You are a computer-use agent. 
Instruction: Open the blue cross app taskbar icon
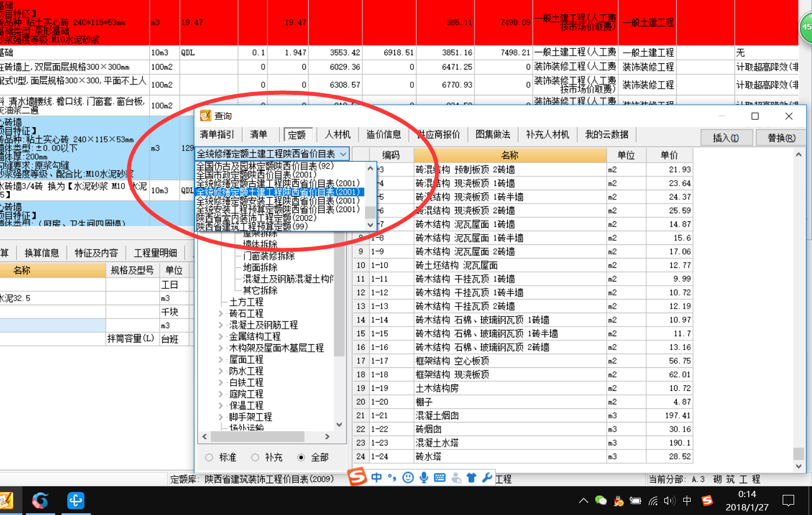[76, 501]
